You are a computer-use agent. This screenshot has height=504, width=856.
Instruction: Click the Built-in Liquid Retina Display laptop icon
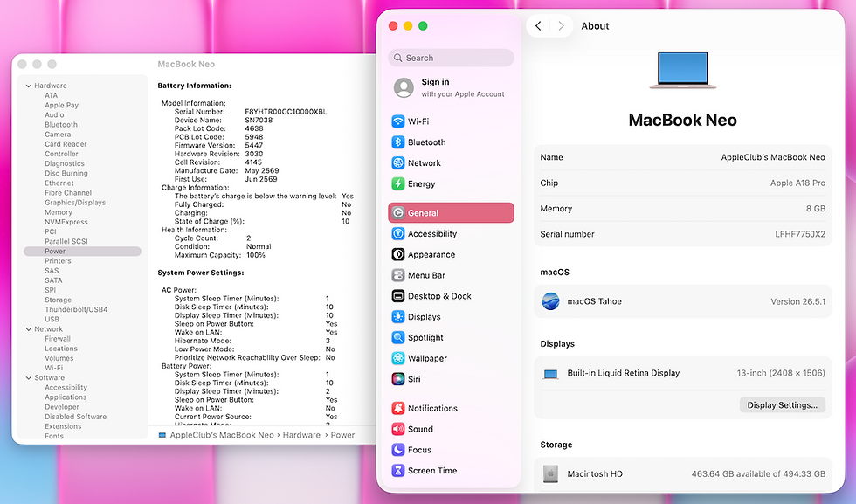[550, 374]
